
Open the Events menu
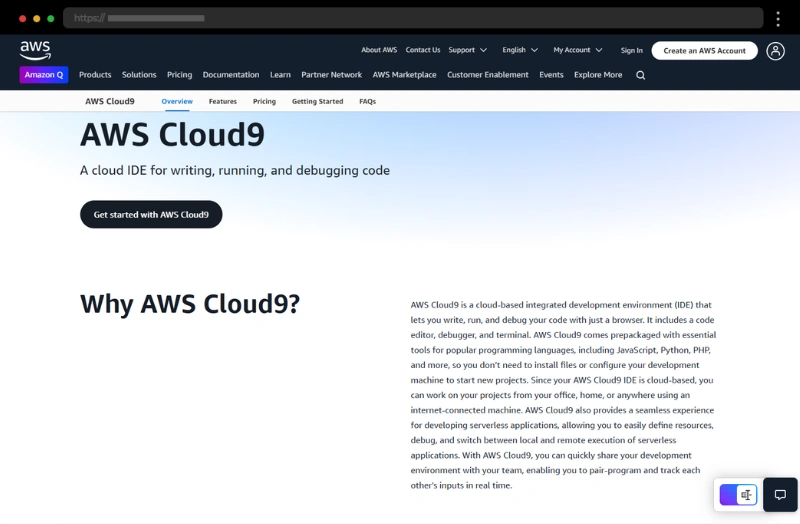pos(552,74)
